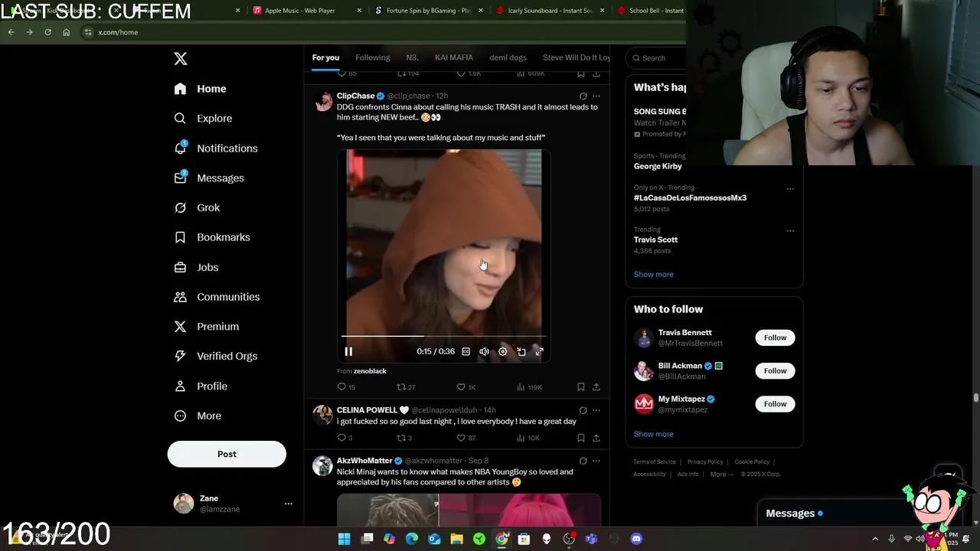
Task: Share the ClipChase post
Action: tap(596, 387)
